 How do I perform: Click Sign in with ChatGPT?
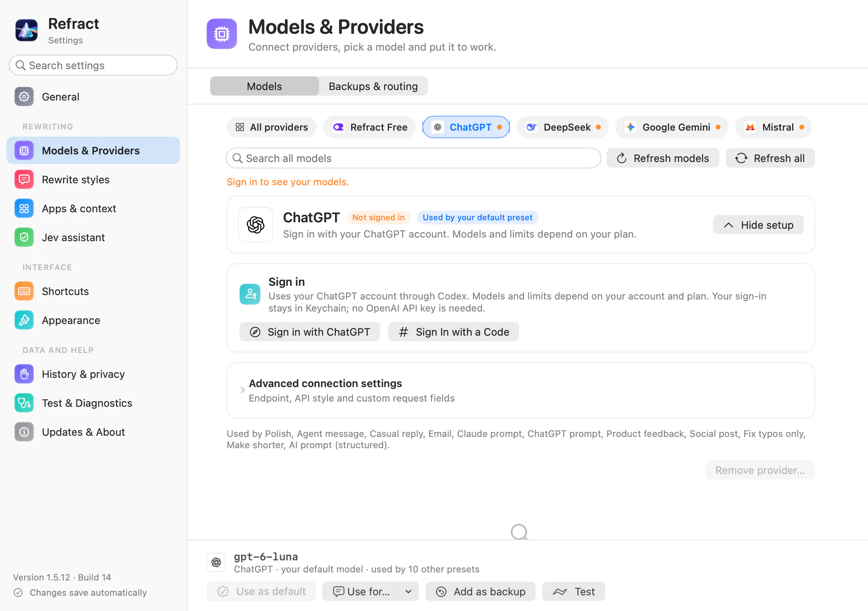coord(310,332)
